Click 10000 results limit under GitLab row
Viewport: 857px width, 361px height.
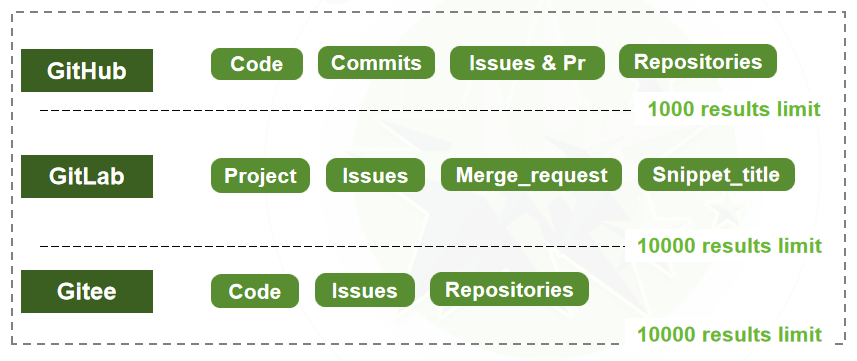point(729,246)
